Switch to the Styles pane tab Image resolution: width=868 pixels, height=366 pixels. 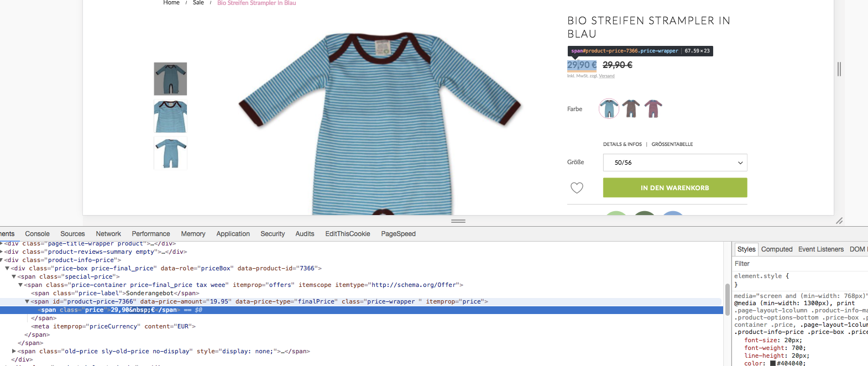(746, 249)
